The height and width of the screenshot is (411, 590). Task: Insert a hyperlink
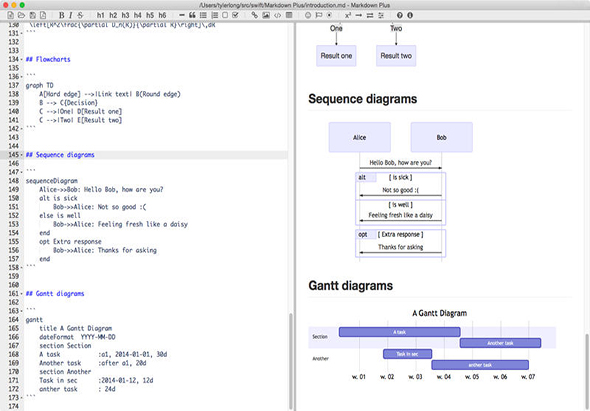(255, 15)
